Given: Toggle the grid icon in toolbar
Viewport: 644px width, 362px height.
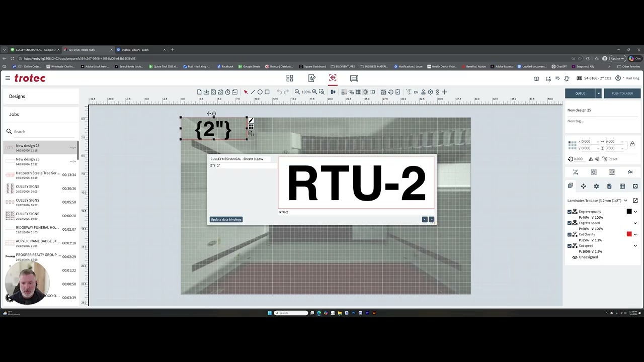Looking at the screenshot, I should coord(358,92).
